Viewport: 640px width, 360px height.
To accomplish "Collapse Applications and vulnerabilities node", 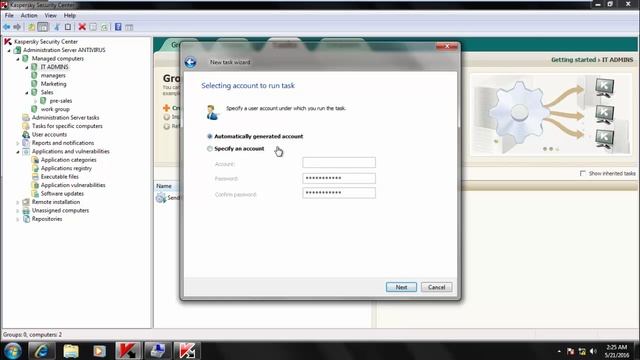I will pyautogui.click(x=18, y=152).
